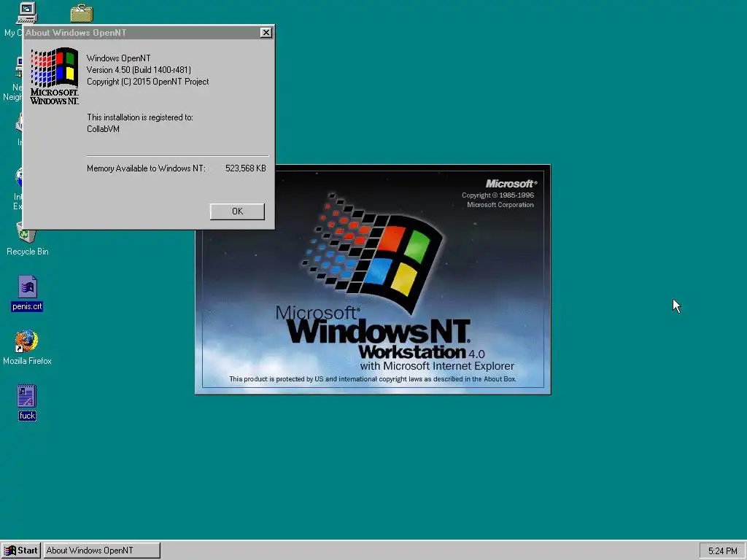
Task: Click the 'Mozilla Firefox' icon label
Action: [27, 361]
